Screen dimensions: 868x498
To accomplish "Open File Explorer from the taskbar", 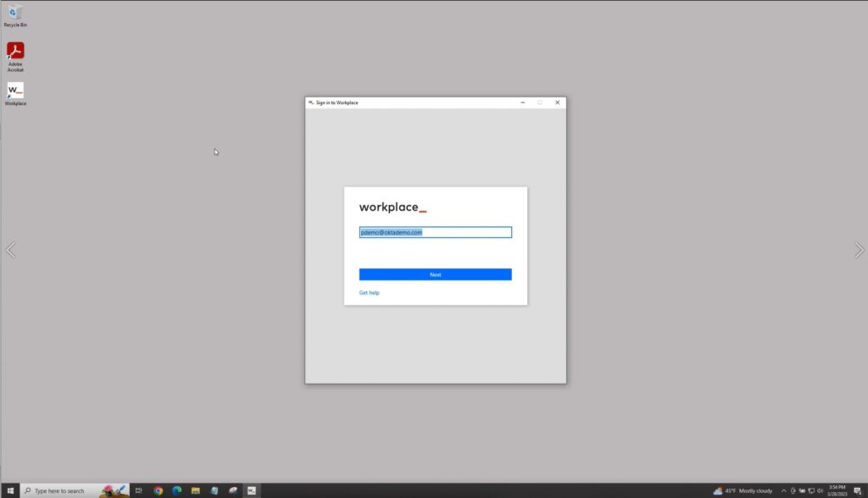I will click(196, 490).
